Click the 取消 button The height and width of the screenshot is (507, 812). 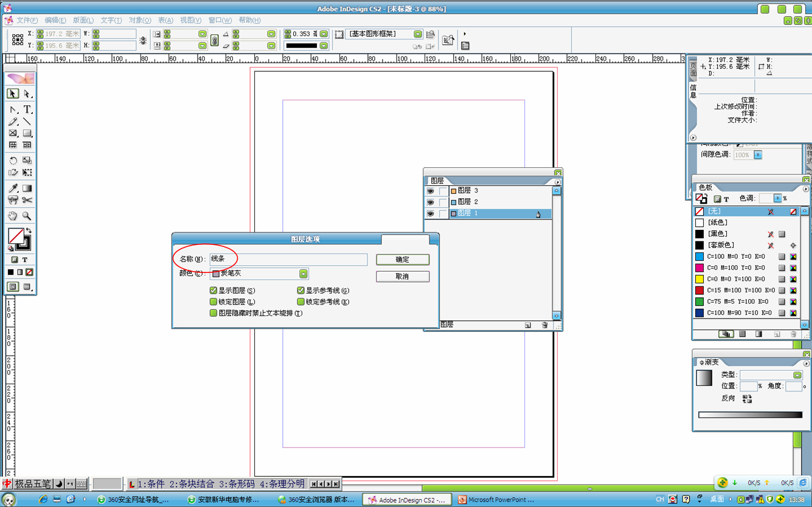[402, 277]
